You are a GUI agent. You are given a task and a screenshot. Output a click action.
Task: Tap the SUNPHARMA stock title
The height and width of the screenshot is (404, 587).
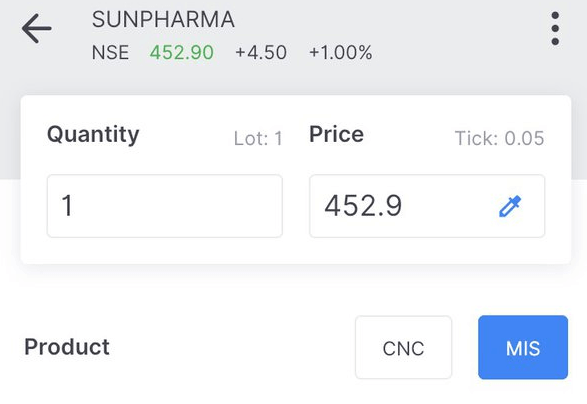click(x=163, y=19)
